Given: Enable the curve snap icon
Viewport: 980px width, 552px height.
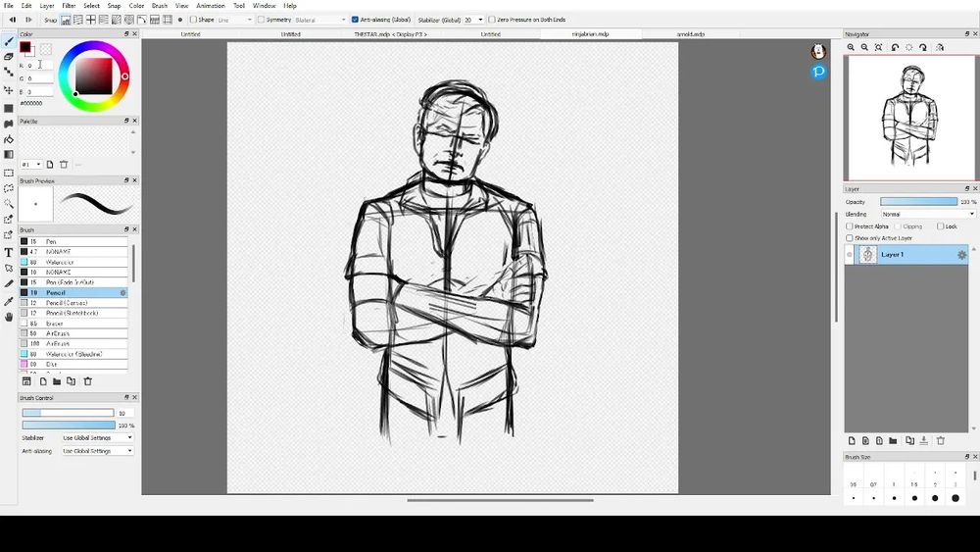Looking at the screenshot, I should (142, 20).
